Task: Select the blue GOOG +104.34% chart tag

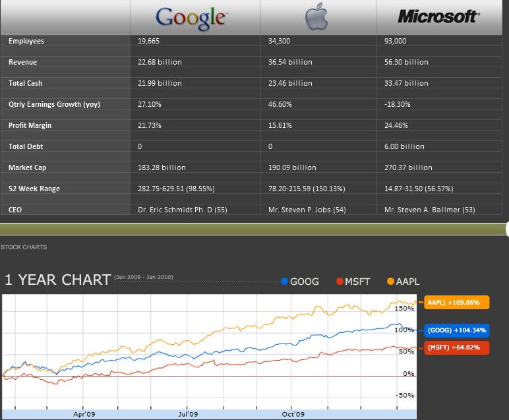Action: [457, 330]
